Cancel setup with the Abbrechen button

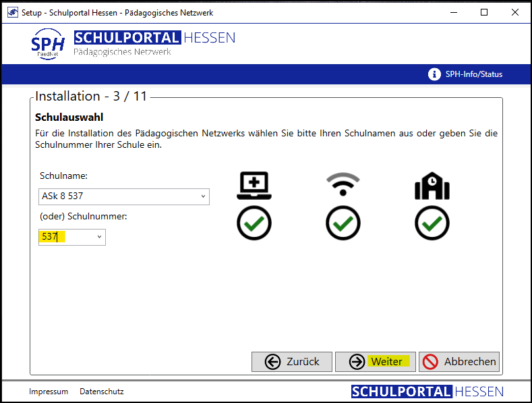coord(459,362)
